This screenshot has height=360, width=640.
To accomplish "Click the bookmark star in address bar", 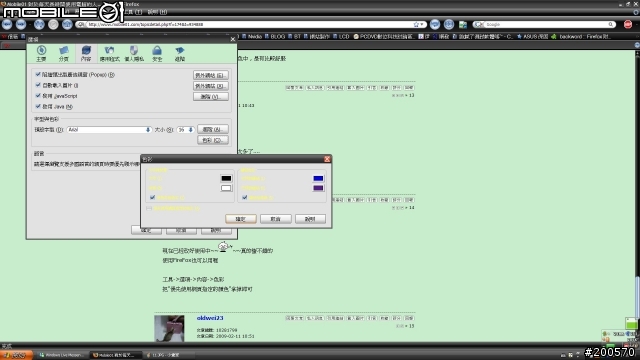I will [x=416, y=24].
